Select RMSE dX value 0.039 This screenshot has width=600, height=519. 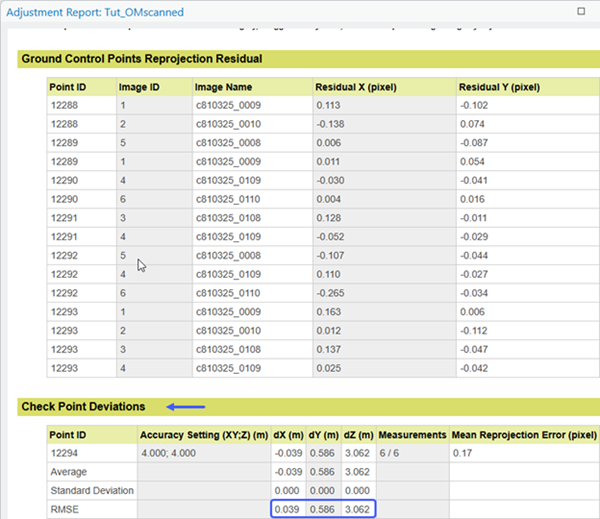click(287, 509)
